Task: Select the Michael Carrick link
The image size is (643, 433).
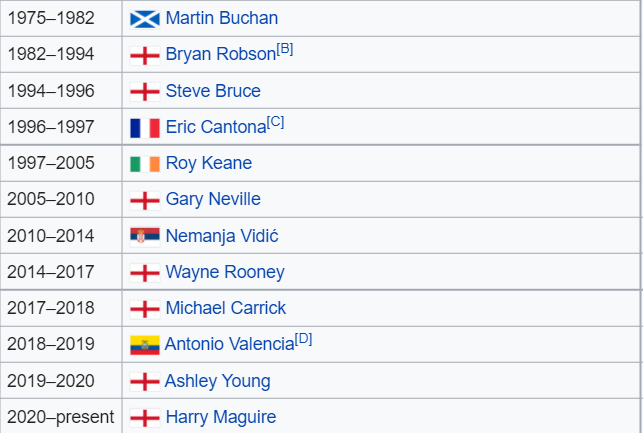Action: (226, 308)
